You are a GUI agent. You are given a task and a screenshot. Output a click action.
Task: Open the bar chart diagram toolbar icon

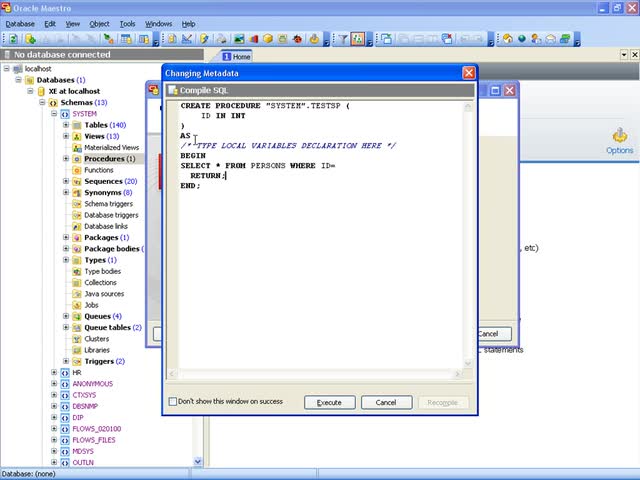[x=253, y=39]
